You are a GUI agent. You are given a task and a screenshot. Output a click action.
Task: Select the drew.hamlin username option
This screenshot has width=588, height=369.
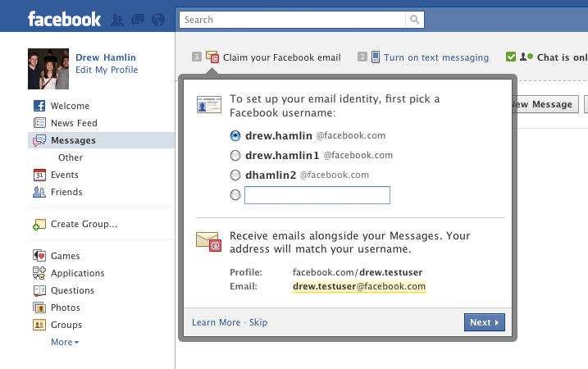(235, 135)
